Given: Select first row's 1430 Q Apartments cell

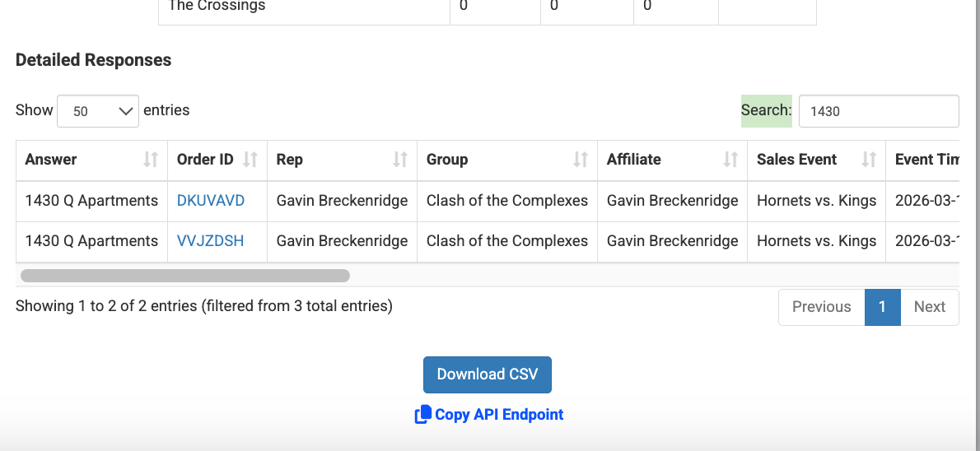Looking at the screenshot, I should click(x=91, y=201).
